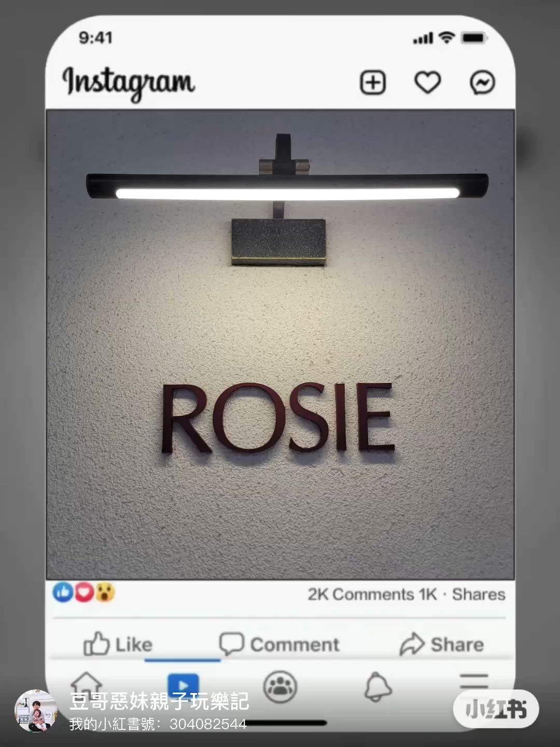Click the Instagram logo
This screenshot has height=747, width=560.
pyautogui.click(x=129, y=83)
